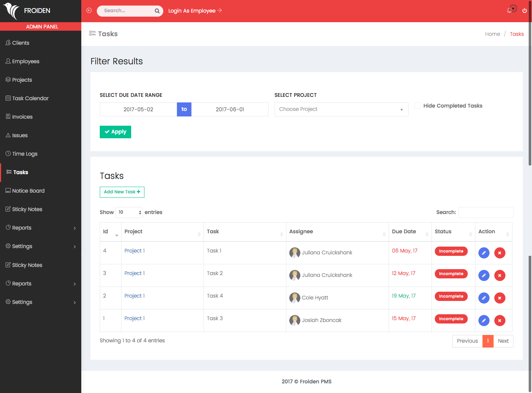Image resolution: width=532 pixels, height=393 pixels.
Task: Delete Task 4 using red X icon
Action: [499, 298]
